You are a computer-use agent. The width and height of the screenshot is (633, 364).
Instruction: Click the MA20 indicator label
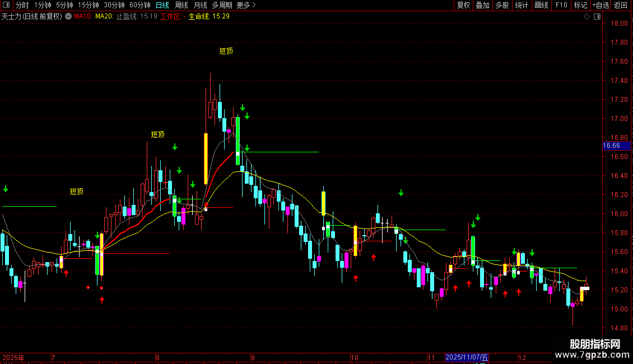coord(104,17)
